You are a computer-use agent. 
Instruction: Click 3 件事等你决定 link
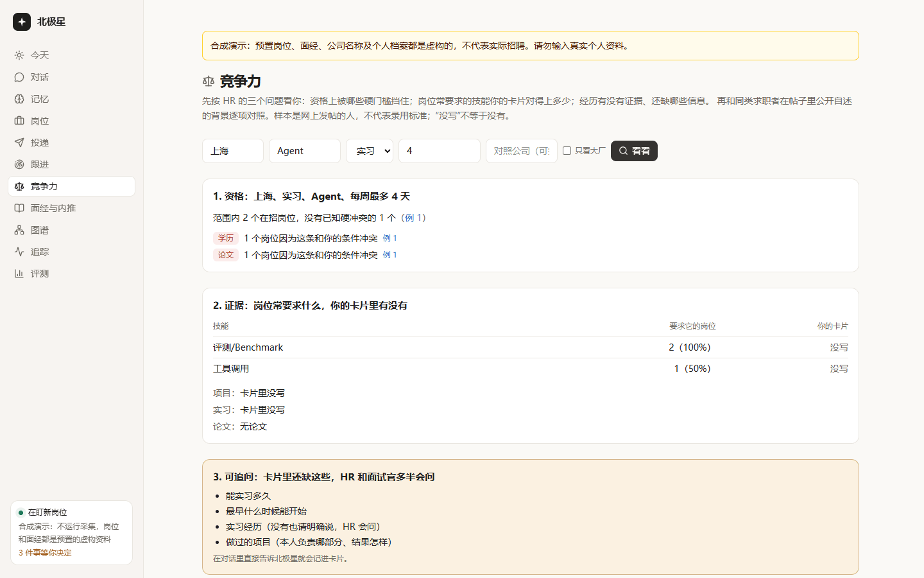(x=45, y=552)
